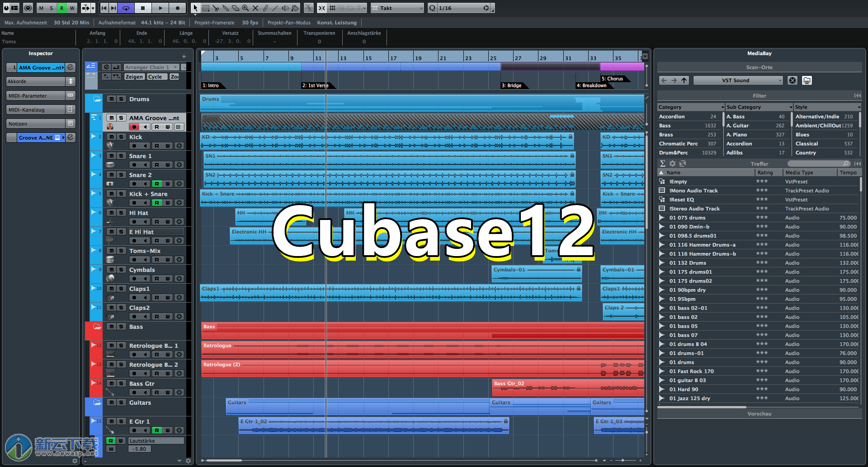This screenshot has width=868, height=467.
Task: Click the Stop transport button
Action: point(143,8)
